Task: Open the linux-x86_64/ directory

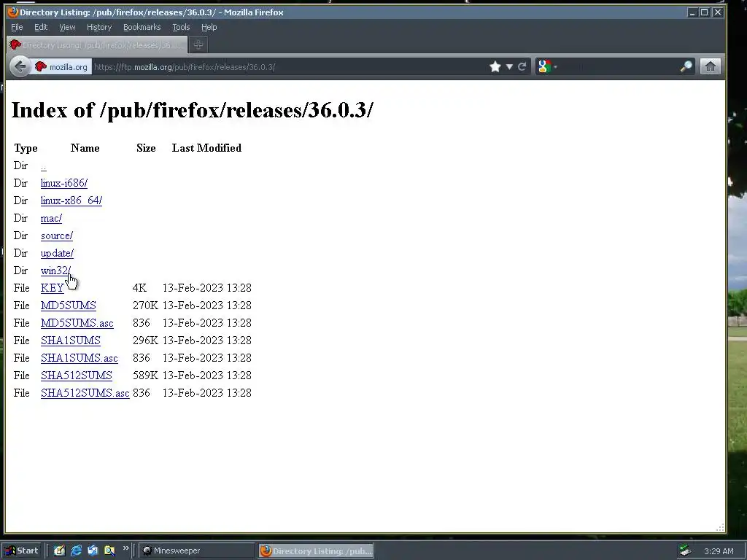Action: (71, 201)
